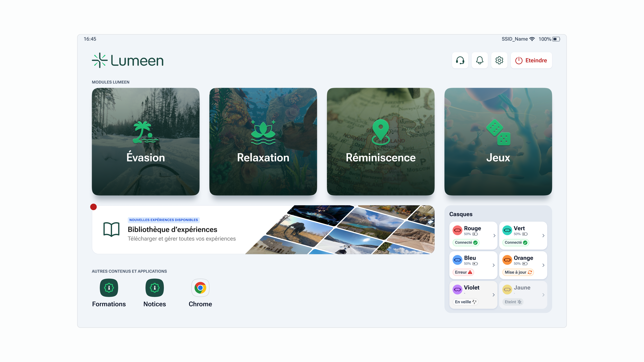This screenshot has height=362, width=644.
Task: Click the Lumeen logo
Action: point(128,60)
